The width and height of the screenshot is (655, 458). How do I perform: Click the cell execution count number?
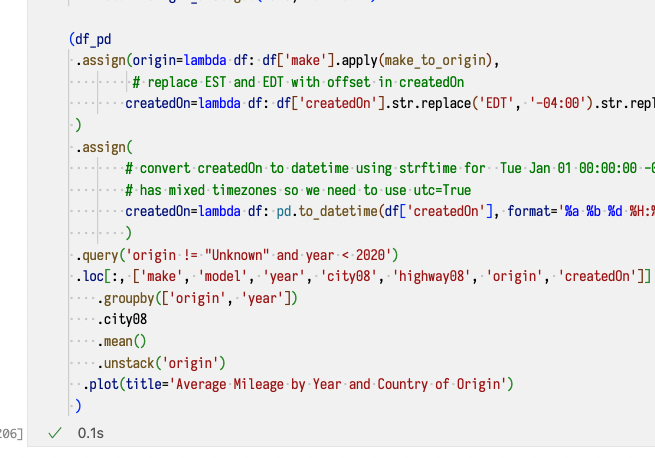(x=12, y=433)
